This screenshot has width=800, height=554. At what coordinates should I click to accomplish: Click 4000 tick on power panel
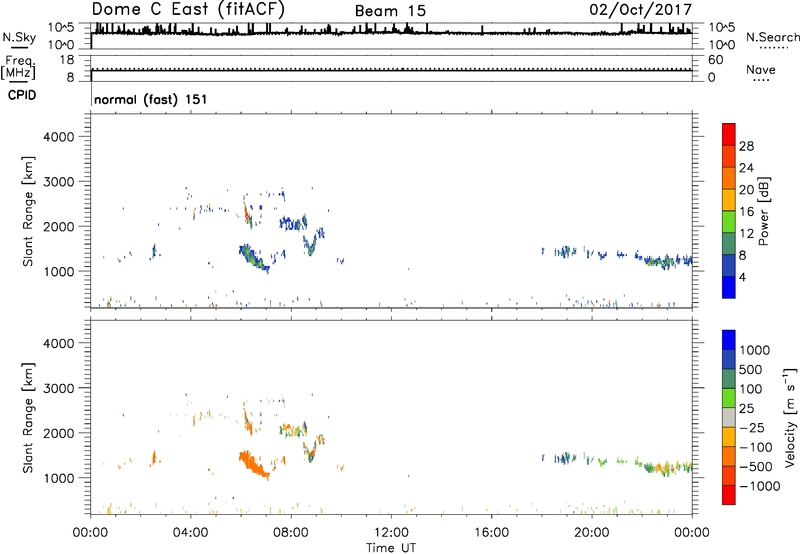click(x=58, y=137)
